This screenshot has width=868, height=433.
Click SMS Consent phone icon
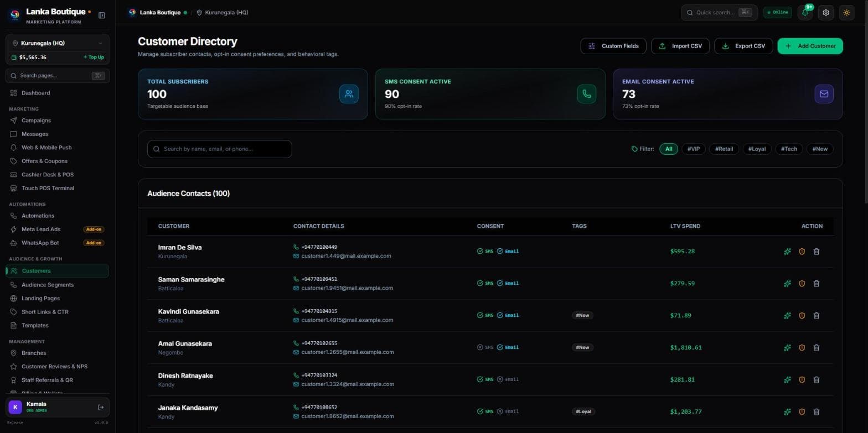coord(586,94)
